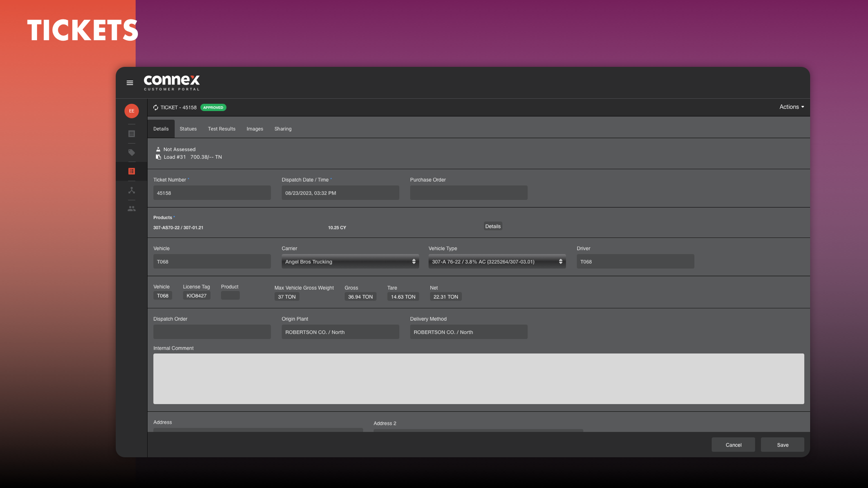Screen dimensions: 868x488
Task: Click the Max Vehicle Gross Weight 37 TON value
Action: [287, 297]
